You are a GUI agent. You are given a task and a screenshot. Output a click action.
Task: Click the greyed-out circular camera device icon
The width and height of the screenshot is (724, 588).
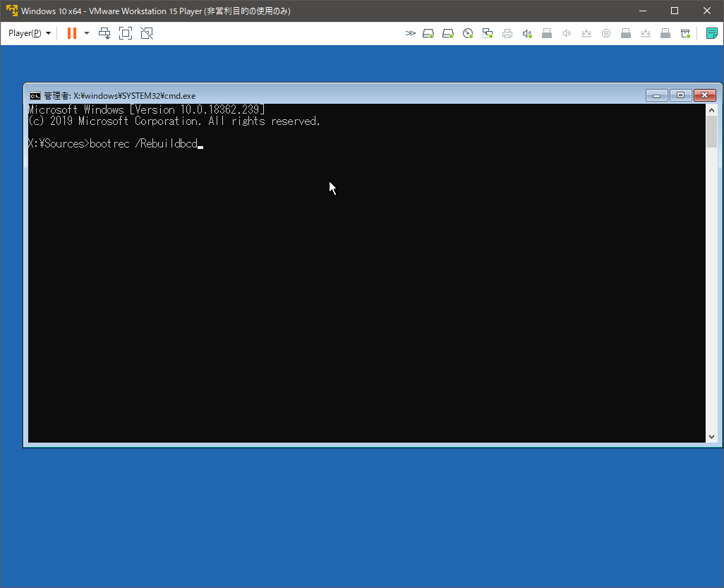click(x=605, y=33)
